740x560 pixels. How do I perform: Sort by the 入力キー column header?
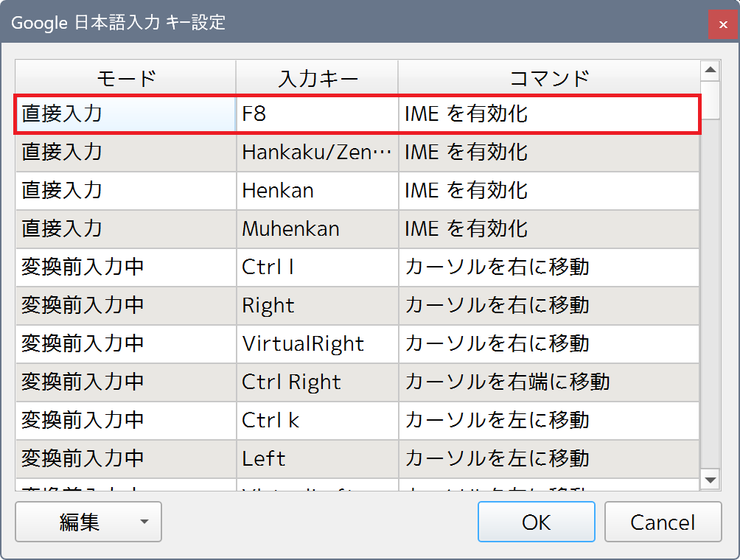[x=318, y=78]
